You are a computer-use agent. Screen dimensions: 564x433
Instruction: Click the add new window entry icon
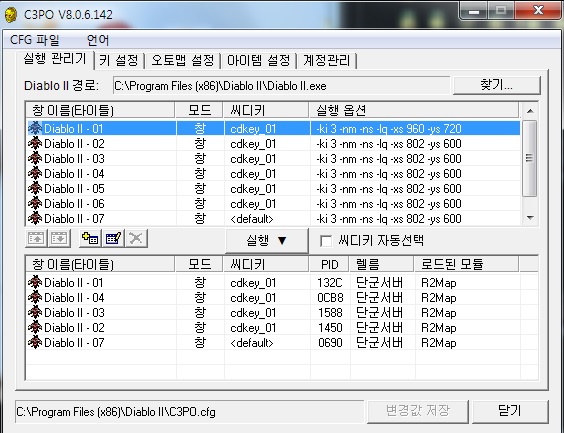click(90, 238)
